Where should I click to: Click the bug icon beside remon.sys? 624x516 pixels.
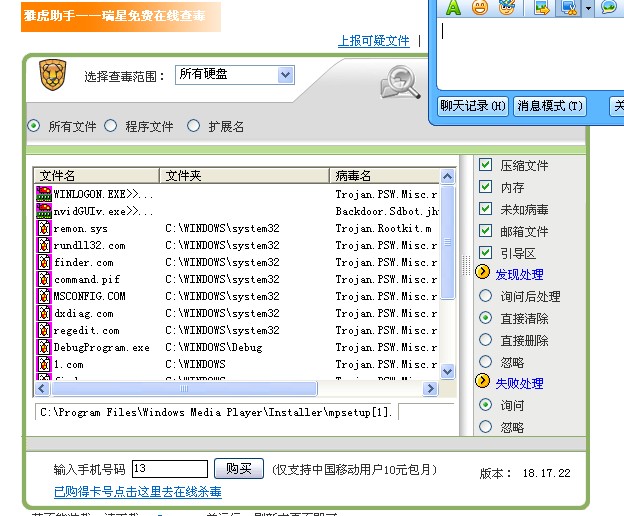[x=44, y=228]
